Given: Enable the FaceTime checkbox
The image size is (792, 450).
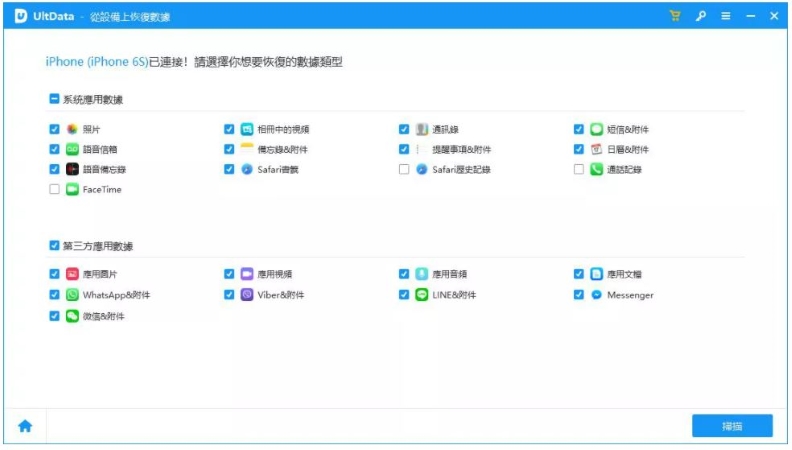Looking at the screenshot, I should (54, 189).
